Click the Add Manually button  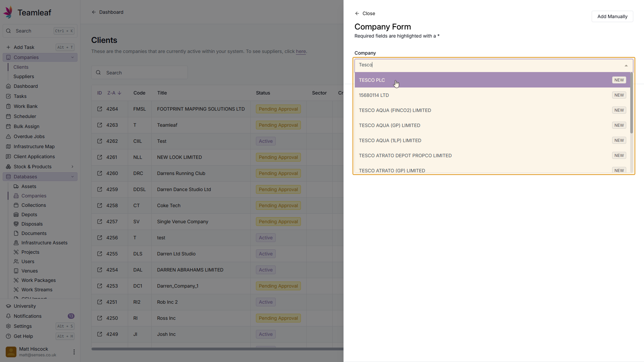[612, 16]
